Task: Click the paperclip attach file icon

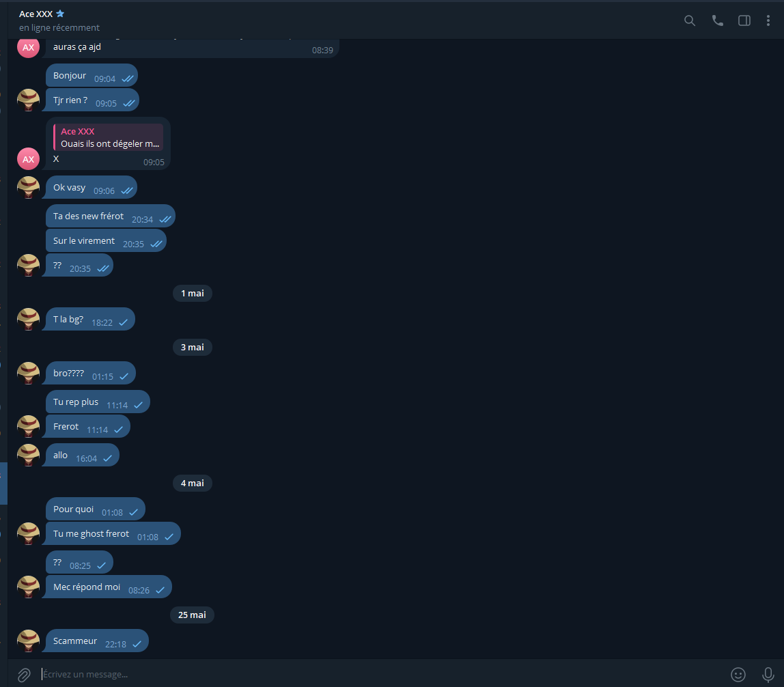Action: [24, 675]
